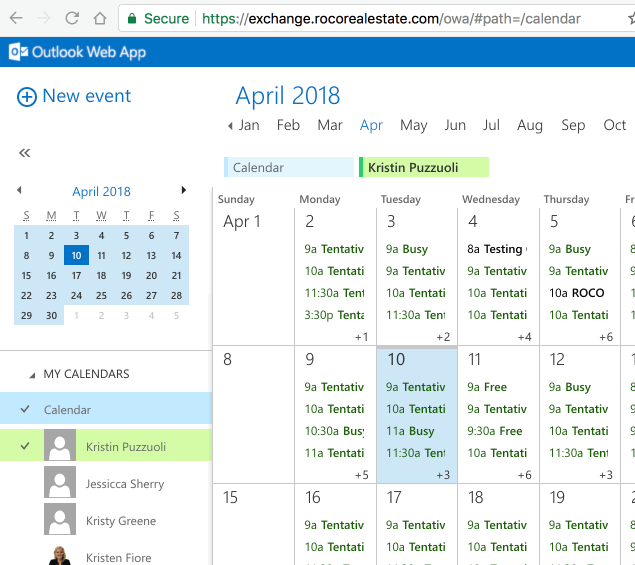635x565 pixels.
Task: Uncheck the Calendar checkmark in My Calendars
Action: pos(25,409)
